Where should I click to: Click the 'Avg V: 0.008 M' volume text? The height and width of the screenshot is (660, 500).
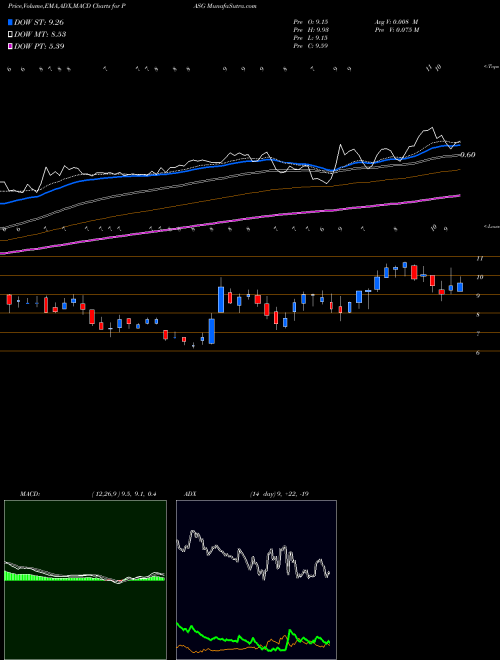coord(395,21)
